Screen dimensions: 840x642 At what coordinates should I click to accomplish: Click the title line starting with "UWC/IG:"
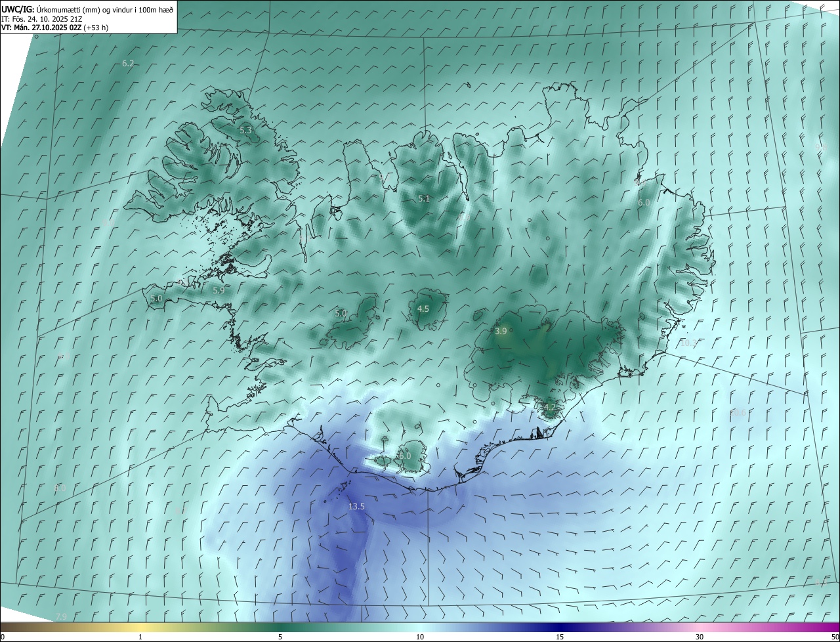click(x=87, y=9)
